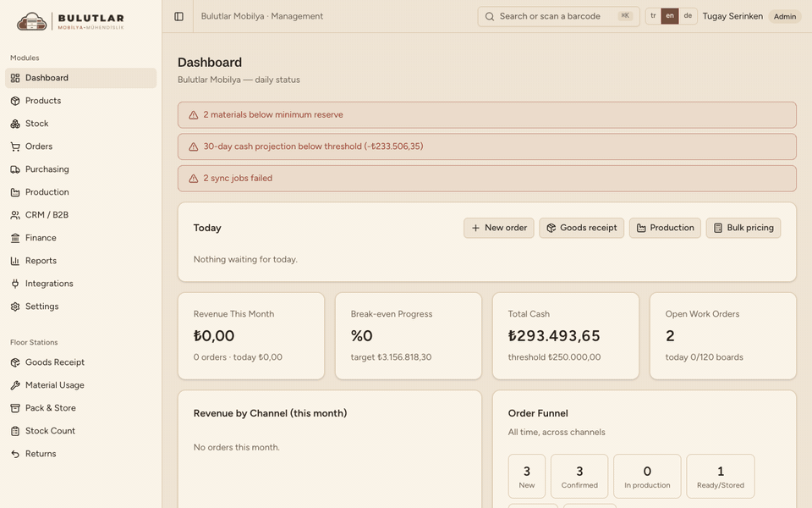Click 'Bulutlar Mobilya · Management' header text
This screenshot has width=812, height=508.
262,17
